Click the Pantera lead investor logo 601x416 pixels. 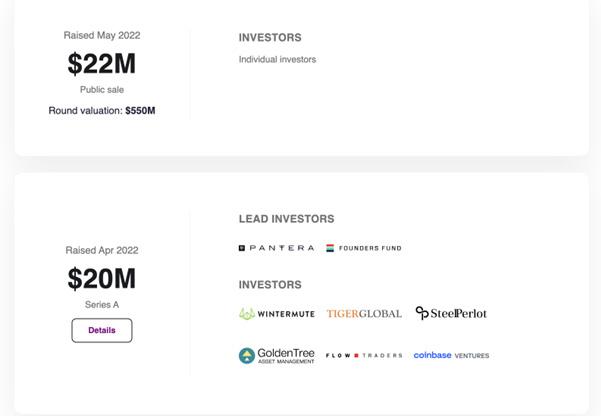[276, 248]
